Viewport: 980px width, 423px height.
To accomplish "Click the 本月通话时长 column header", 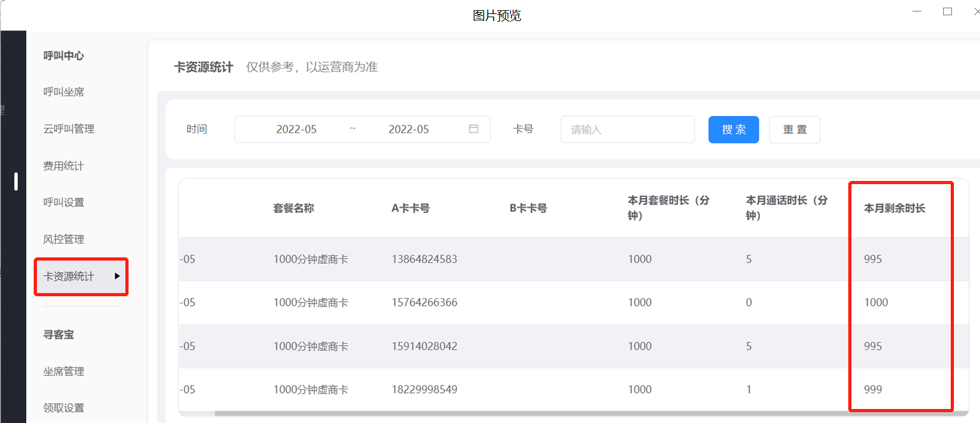I will pos(787,208).
